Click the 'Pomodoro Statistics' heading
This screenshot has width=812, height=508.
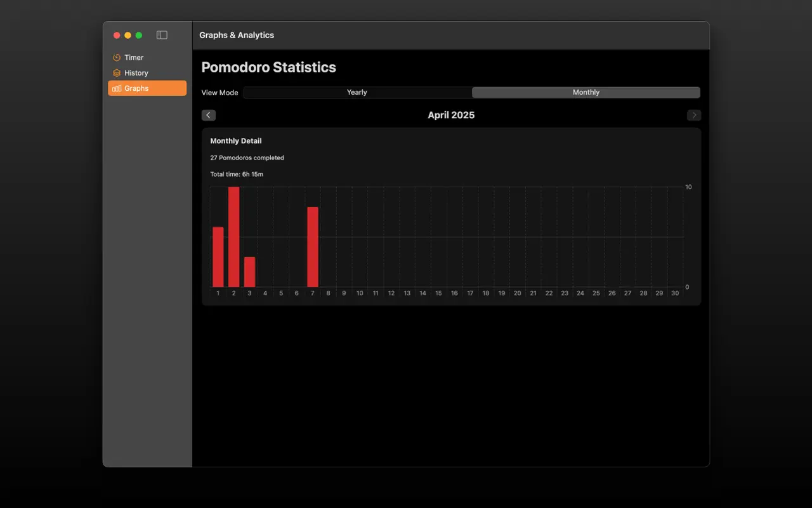pyautogui.click(x=269, y=67)
